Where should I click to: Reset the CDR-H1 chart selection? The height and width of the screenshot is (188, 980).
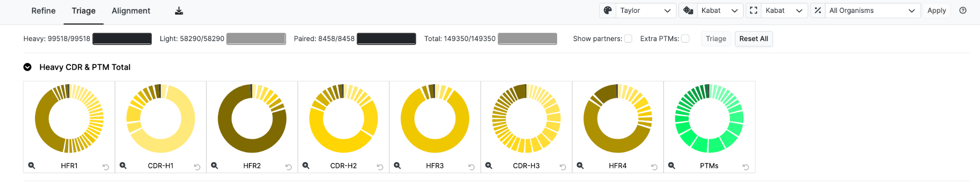(x=197, y=167)
